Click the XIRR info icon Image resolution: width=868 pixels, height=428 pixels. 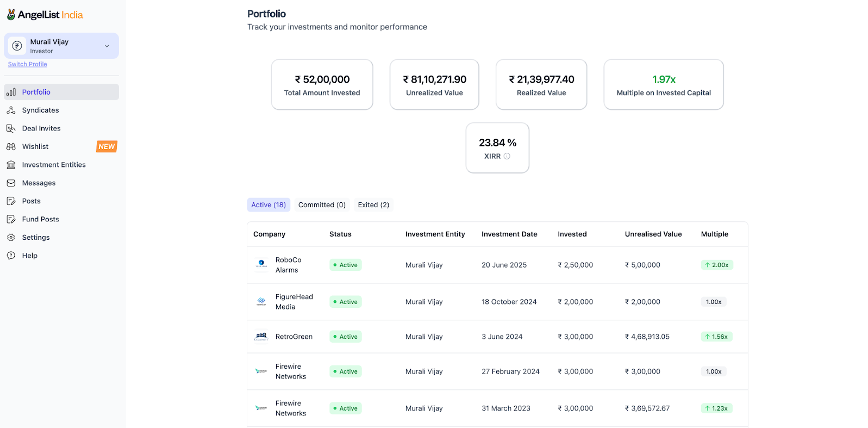pos(507,156)
